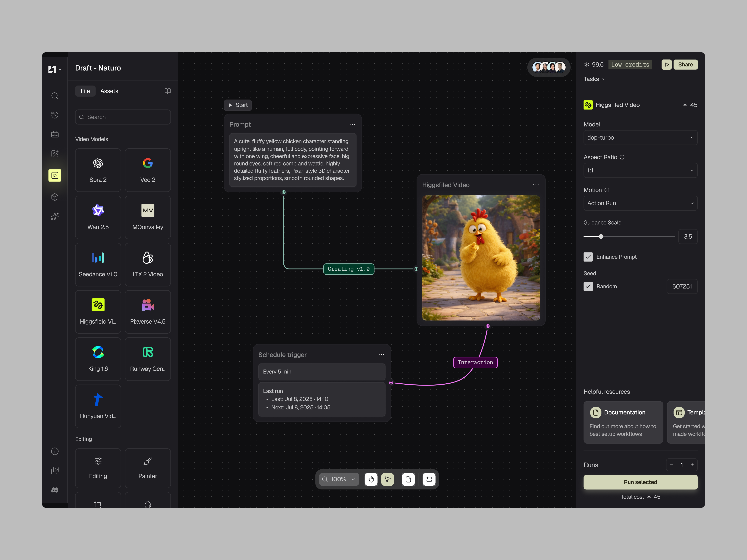Image resolution: width=747 pixels, height=560 pixels.
Task: Click Run selected button
Action: click(x=640, y=482)
